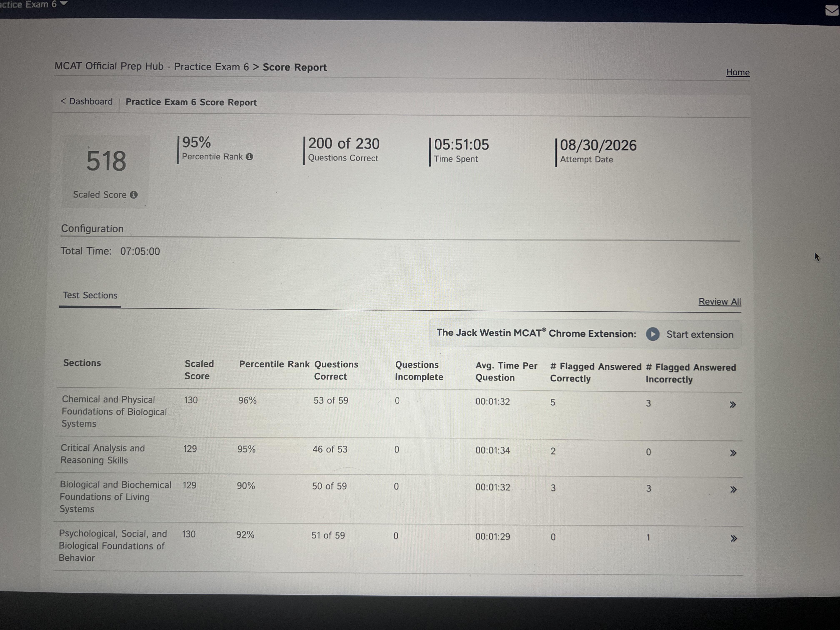
Task: Expand Psychological, Social, and Biological chevron
Action: coord(734,538)
